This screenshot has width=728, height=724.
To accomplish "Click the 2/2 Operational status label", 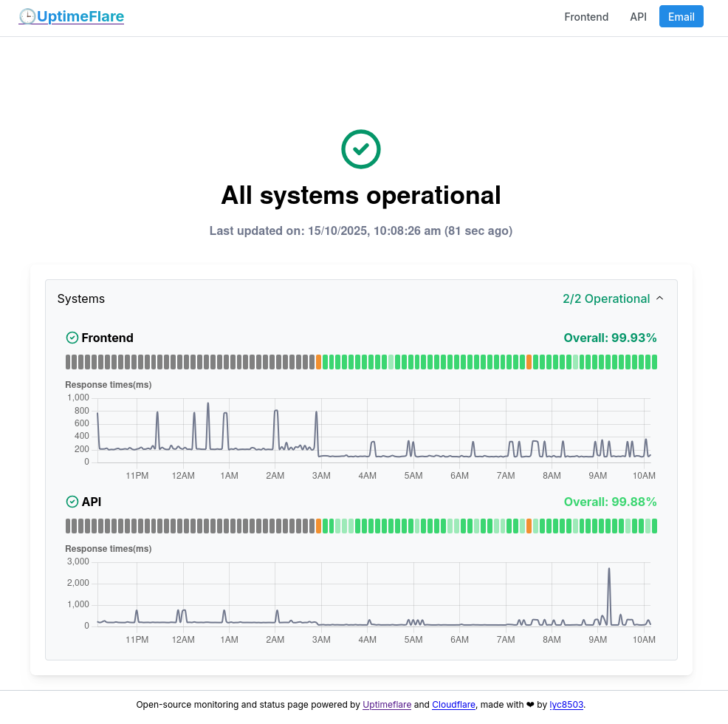I will 605,298.
